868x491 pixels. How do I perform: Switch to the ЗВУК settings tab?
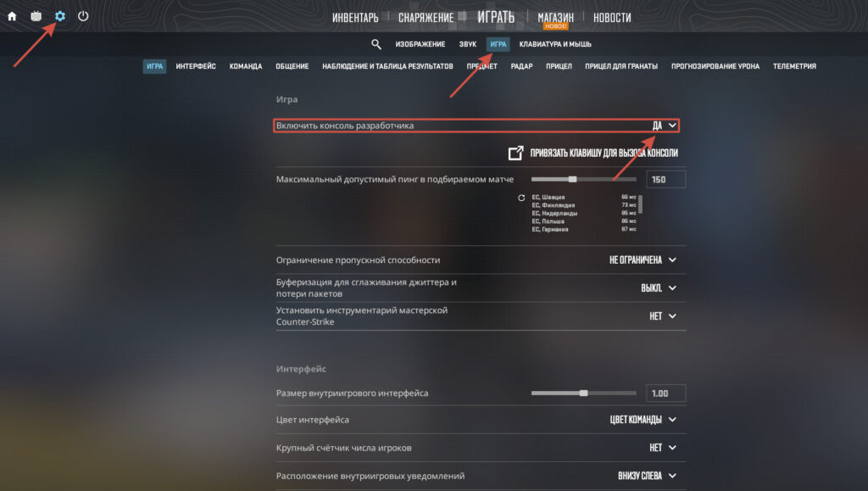click(467, 44)
